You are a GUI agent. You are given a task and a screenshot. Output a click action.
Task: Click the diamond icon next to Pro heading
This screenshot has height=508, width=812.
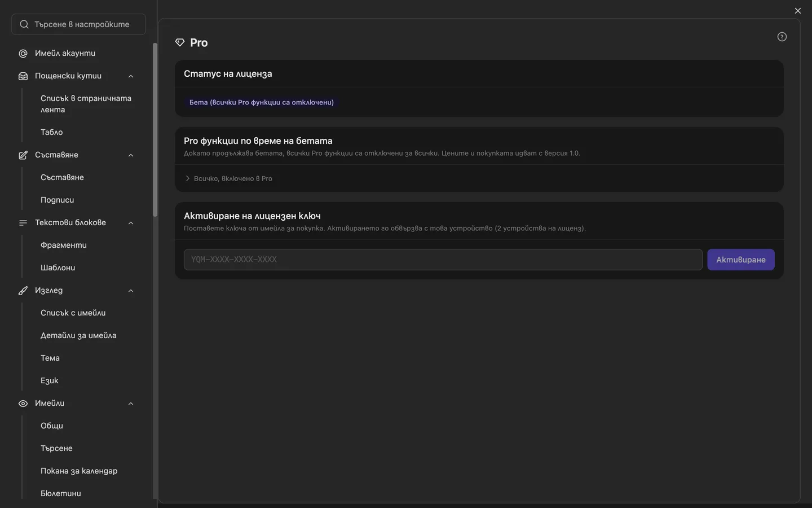(180, 43)
